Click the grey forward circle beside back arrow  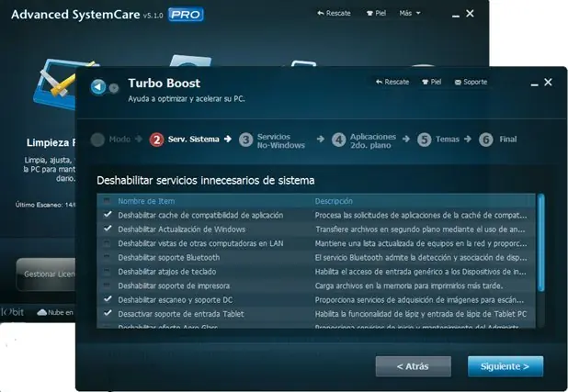click(x=114, y=88)
